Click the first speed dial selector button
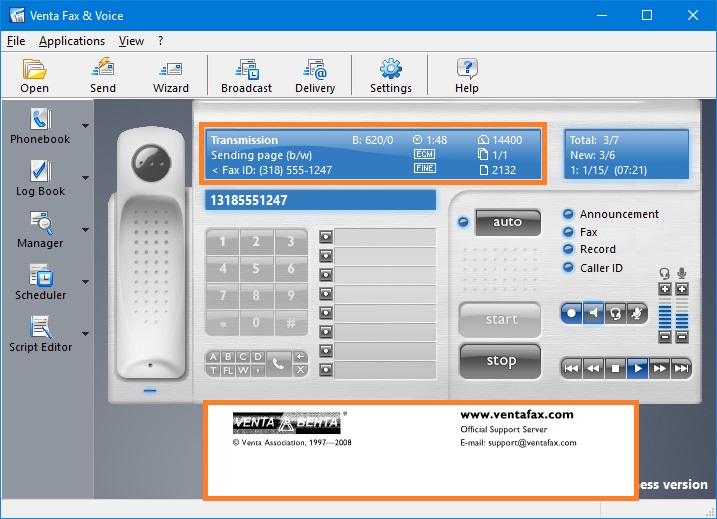Screen dimensions: 717x519 pyautogui.click(x=326, y=237)
